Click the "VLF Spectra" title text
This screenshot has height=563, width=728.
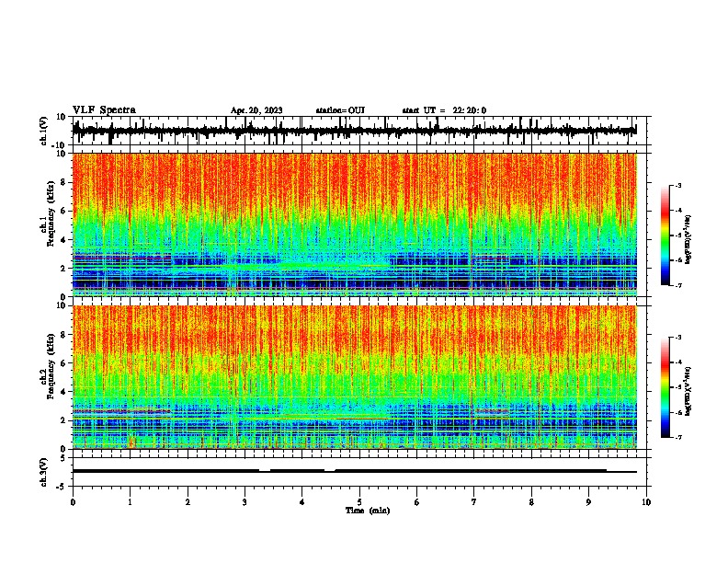point(104,110)
